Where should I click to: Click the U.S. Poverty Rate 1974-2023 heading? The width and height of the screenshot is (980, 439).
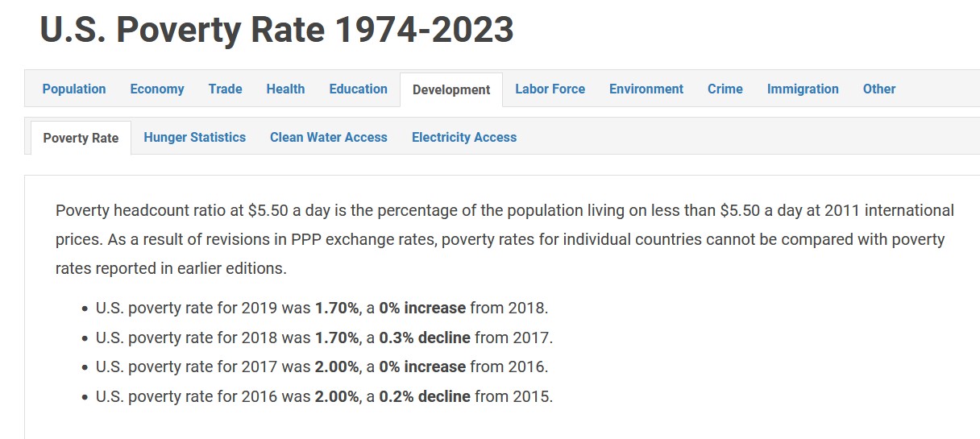[x=276, y=31]
